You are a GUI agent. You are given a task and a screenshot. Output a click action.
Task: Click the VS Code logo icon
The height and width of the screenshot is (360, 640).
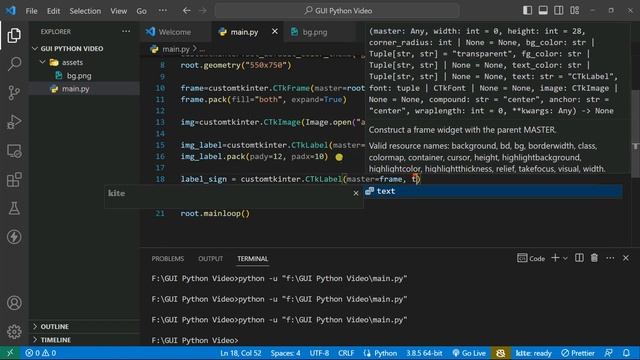pos(11,11)
